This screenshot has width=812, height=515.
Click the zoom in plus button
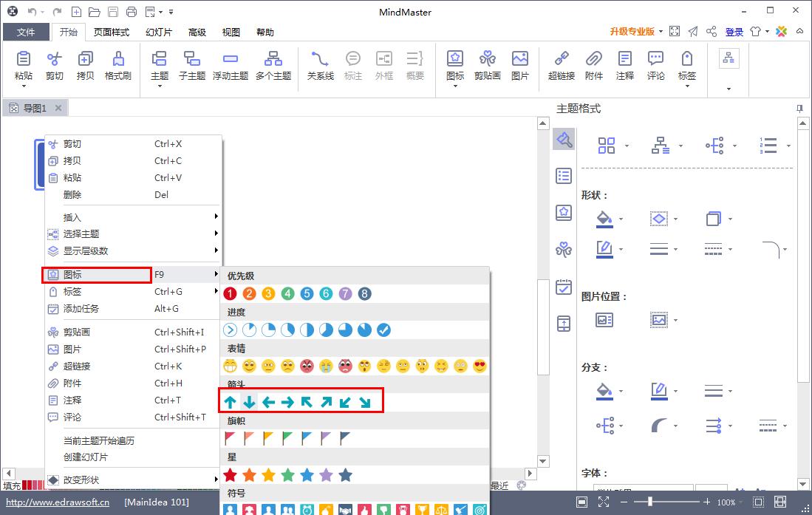point(706,502)
